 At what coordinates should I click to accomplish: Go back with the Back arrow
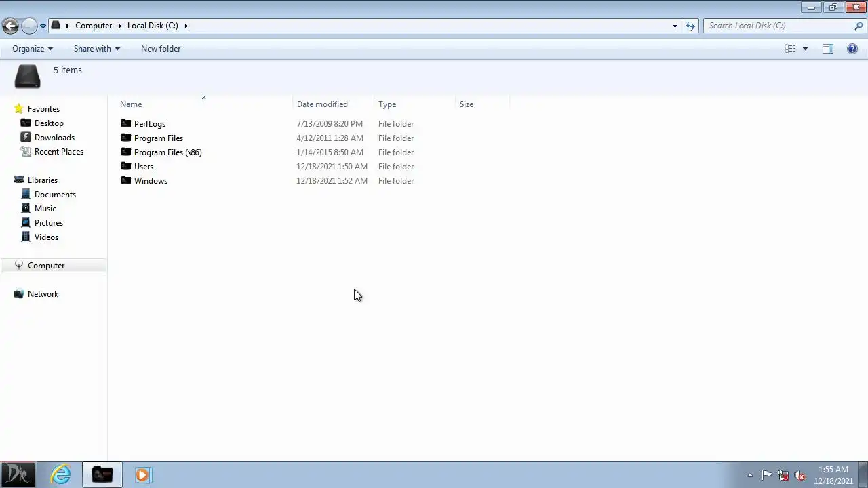[x=10, y=26]
